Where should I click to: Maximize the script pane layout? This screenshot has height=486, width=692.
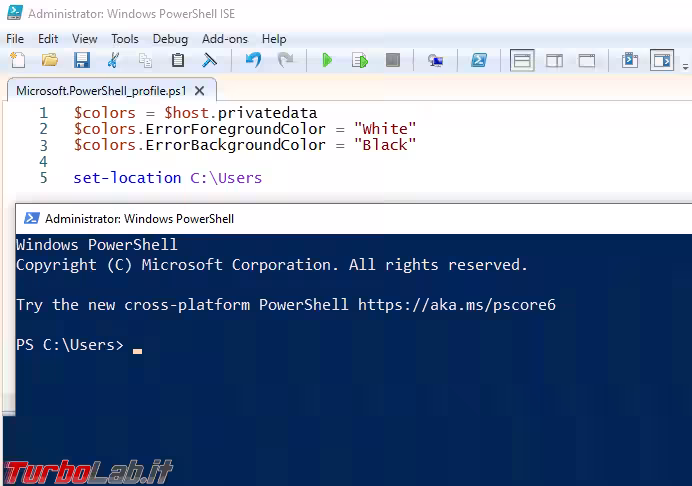pyautogui.click(x=587, y=60)
